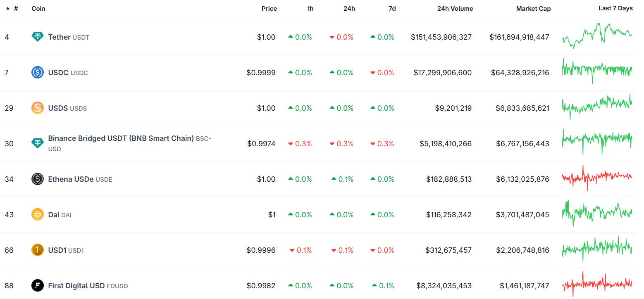Click Tether's 24h volume $151,453,906,327
Viewport: 644px width, 299px height.
coord(441,37)
